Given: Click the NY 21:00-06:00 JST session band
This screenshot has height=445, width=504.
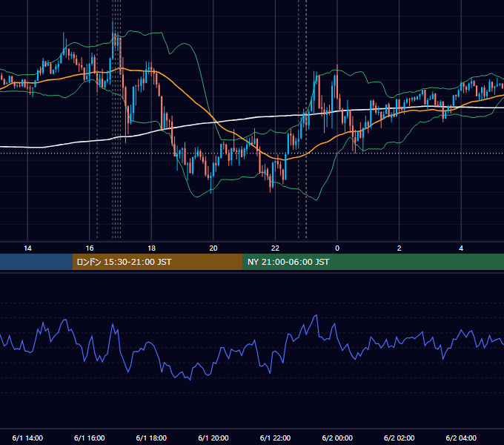Looking at the screenshot, I should click(373, 262).
